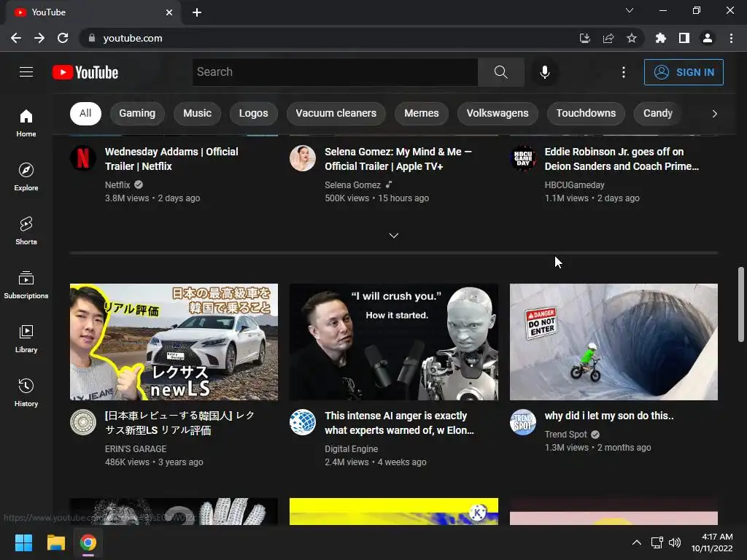This screenshot has height=560, width=747.
Task: Click the Netflix channel avatar
Action: [83, 158]
